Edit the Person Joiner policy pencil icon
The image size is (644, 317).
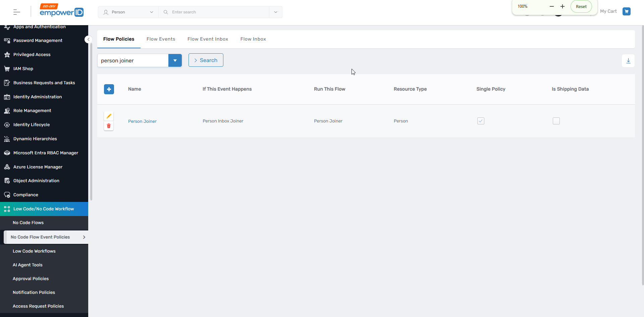pos(109,116)
